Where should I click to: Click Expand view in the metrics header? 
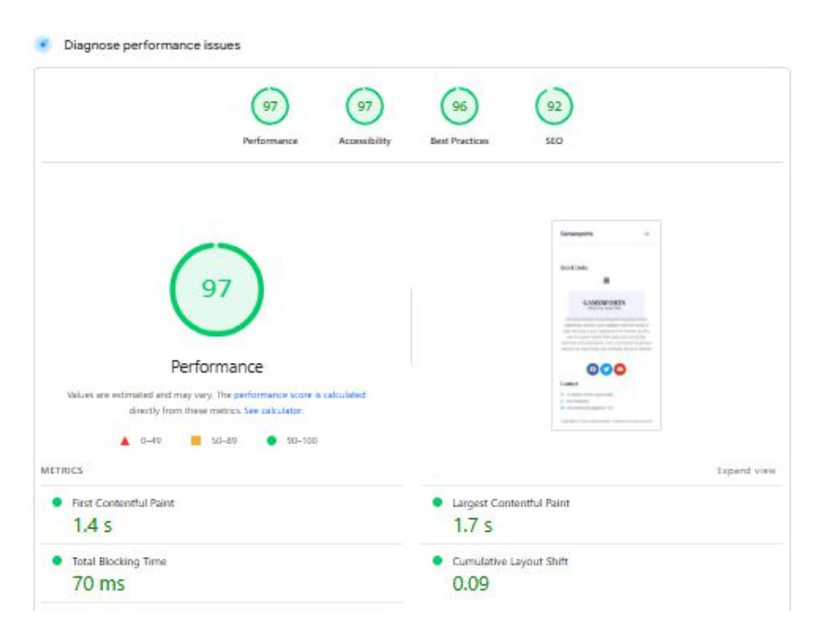[x=746, y=471]
